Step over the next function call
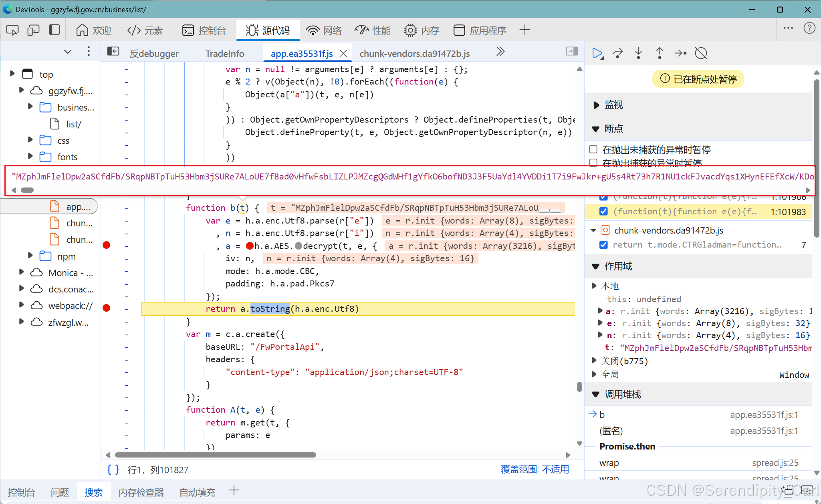 point(618,53)
